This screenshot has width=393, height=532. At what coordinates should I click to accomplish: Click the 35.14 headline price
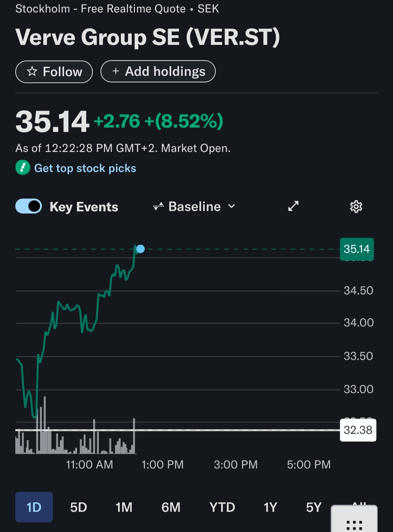point(52,121)
